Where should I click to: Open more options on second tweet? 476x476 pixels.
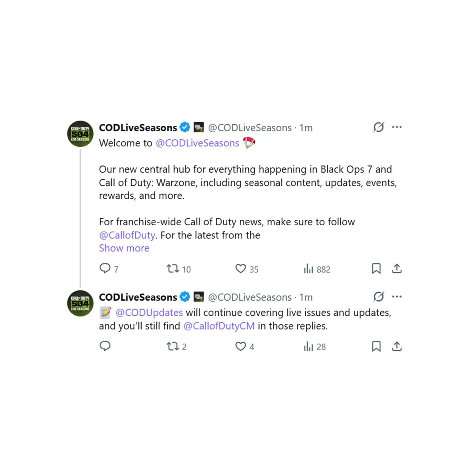click(x=397, y=297)
